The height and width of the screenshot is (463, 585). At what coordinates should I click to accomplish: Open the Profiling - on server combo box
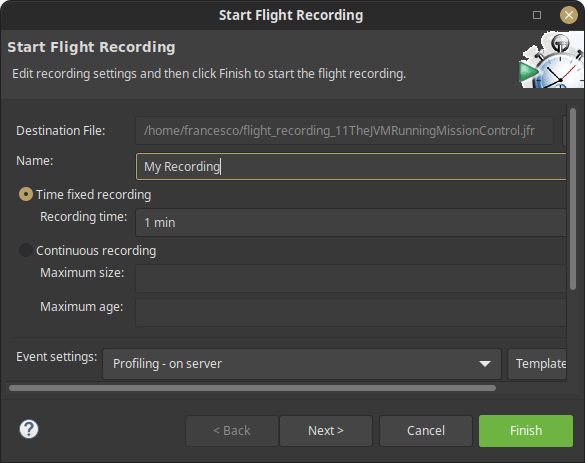click(x=302, y=364)
